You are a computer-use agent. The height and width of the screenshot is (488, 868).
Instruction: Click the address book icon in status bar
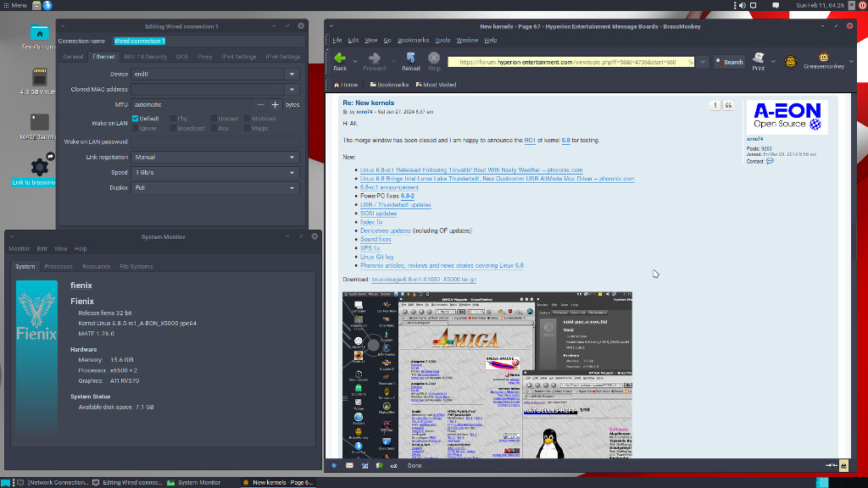click(379, 465)
